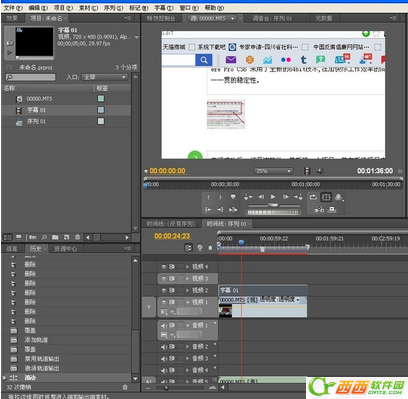
Task: Go to In point in source monitor
Action: [208, 209]
